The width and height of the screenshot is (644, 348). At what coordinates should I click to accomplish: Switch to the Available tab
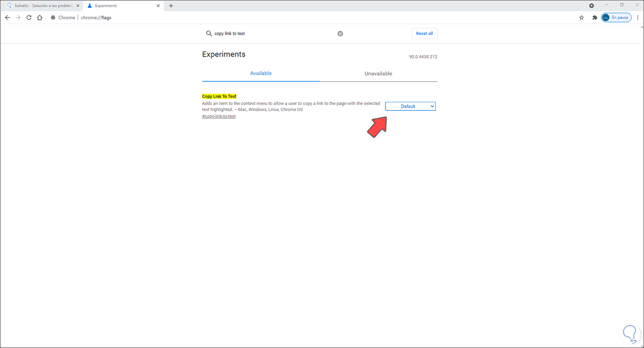[x=261, y=73]
